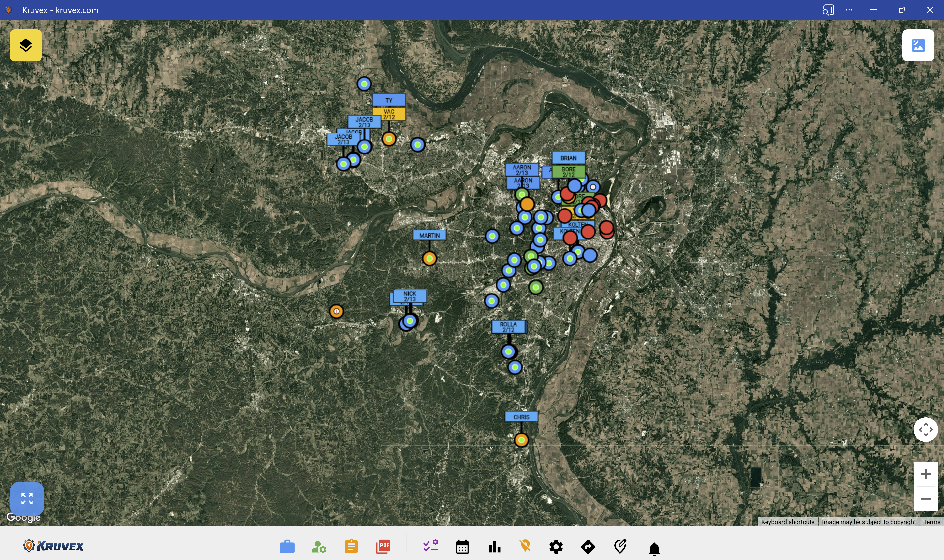Open the calendar icon
Image resolution: width=944 pixels, height=560 pixels.
pyautogui.click(x=462, y=546)
